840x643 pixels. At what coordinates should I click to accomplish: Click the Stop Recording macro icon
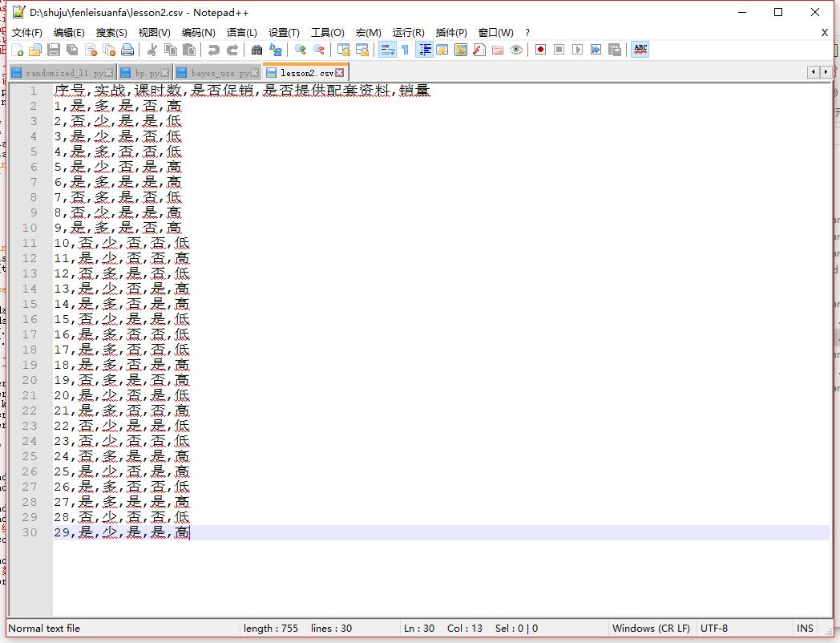[559, 50]
